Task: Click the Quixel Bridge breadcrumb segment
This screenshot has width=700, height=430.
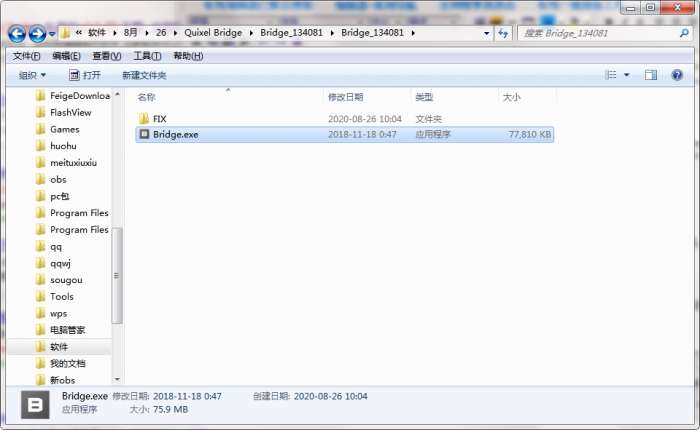Action: (213, 33)
